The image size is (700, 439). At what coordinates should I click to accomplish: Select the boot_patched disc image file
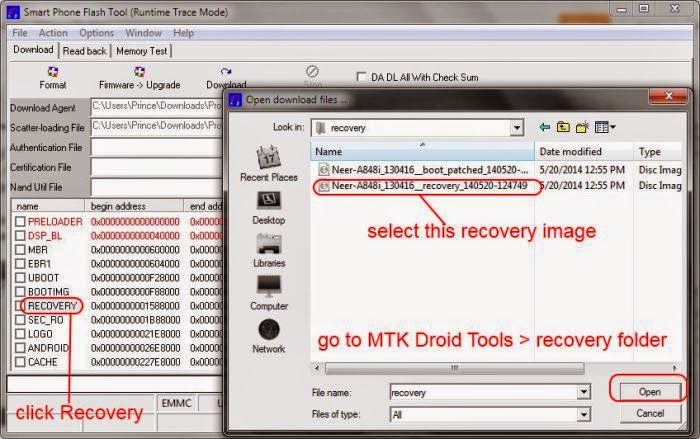(423, 170)
